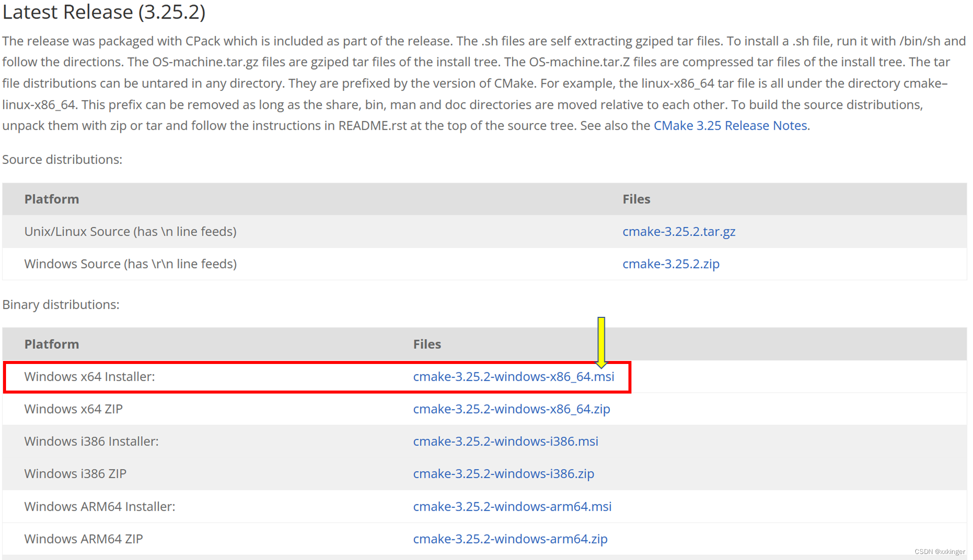This screenshot has height=560, width=973.
Task: Click the Binary distributions Files column header
Action: tap(427, 344)
